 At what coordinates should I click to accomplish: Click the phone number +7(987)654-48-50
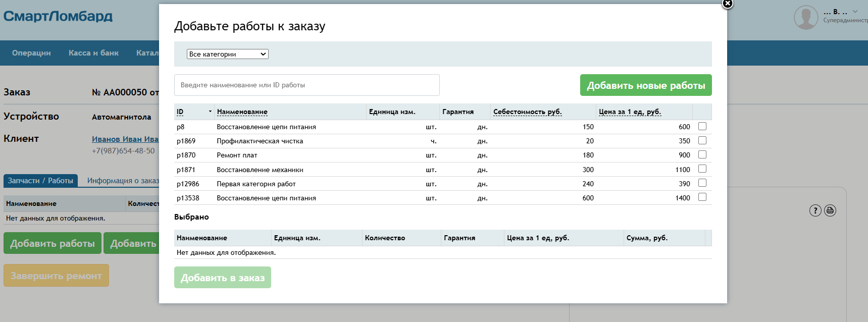pos(123,151)
